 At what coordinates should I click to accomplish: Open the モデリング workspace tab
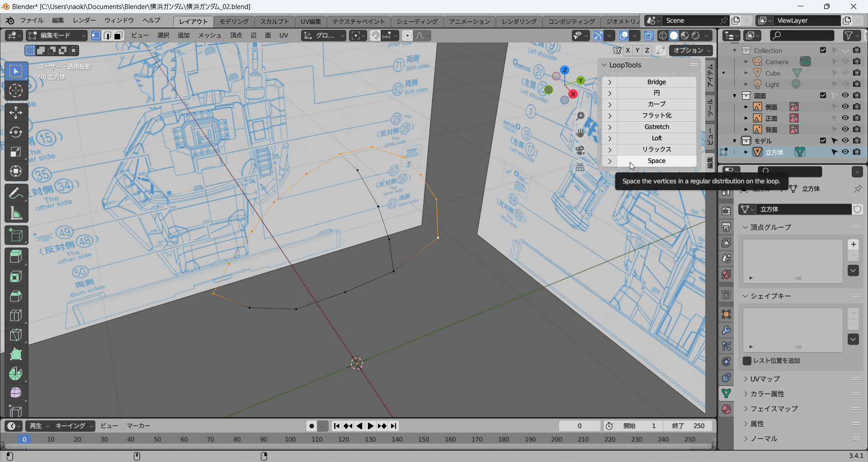pyautogui.click(x=234, y=21)
